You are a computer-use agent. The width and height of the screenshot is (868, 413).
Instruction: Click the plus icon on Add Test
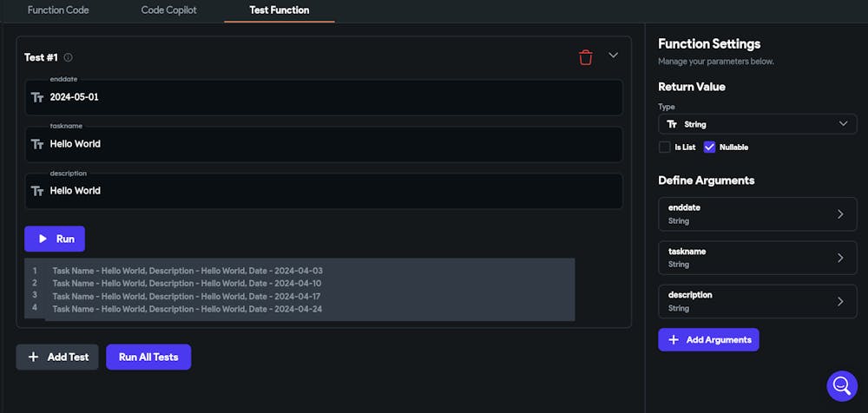33,357
